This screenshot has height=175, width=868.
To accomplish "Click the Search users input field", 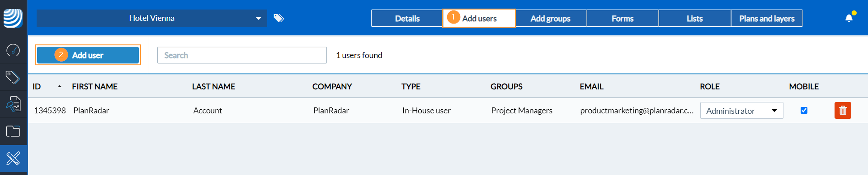I will [242, 55].
